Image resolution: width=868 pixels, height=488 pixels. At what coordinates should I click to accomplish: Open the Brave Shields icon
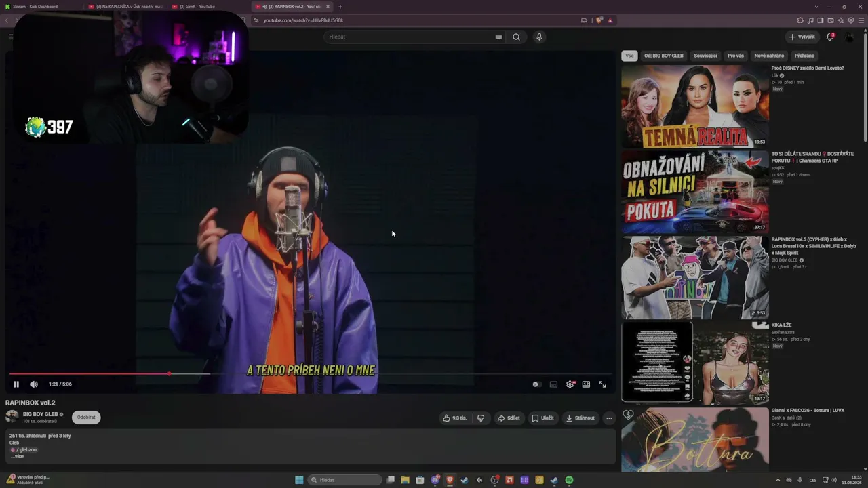pyautogui.click(x=599, y=20)
